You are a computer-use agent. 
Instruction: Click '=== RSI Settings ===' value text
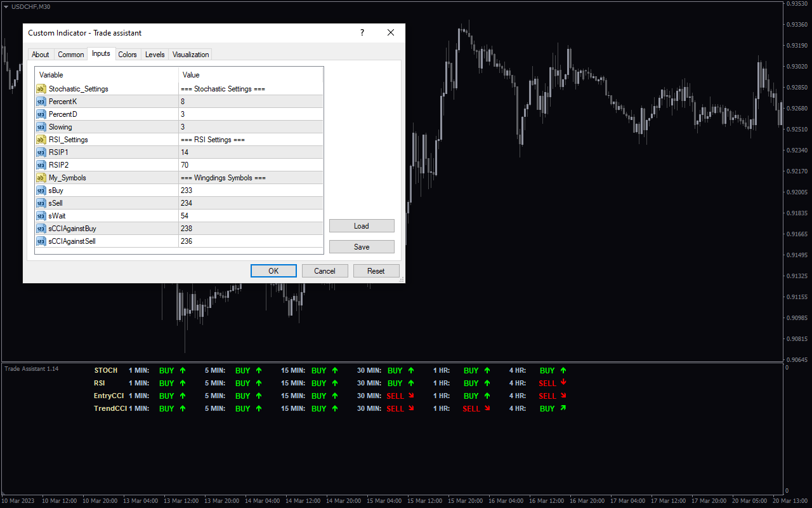click(213, 140)
